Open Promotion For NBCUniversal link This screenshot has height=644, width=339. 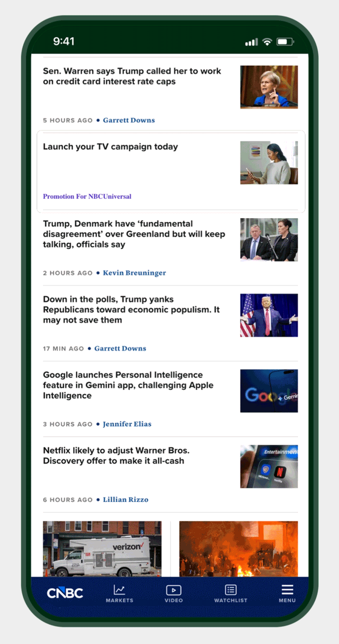[87, 197]
